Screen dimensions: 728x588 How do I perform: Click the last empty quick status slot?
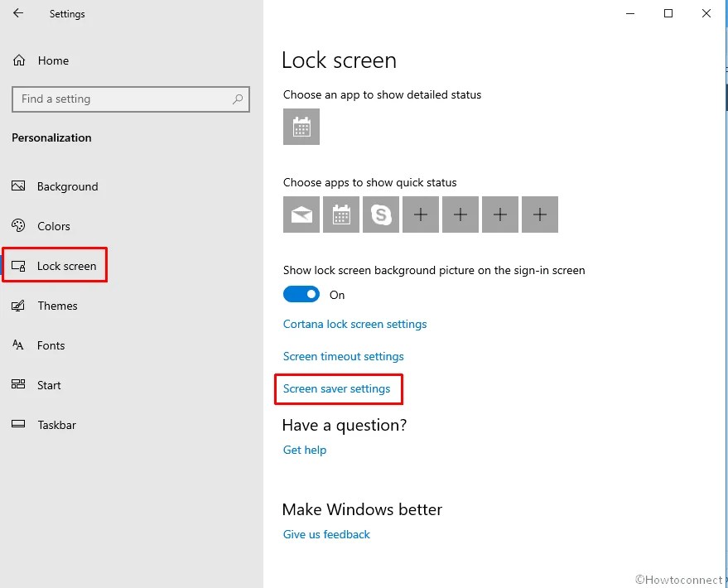pyautogui.click(x=539, y=214)
